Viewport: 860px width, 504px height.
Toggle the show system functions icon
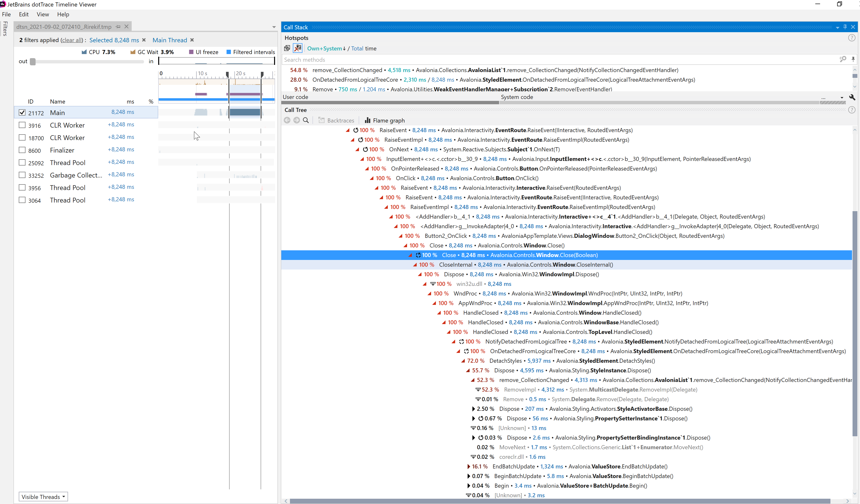click(298, 49)
